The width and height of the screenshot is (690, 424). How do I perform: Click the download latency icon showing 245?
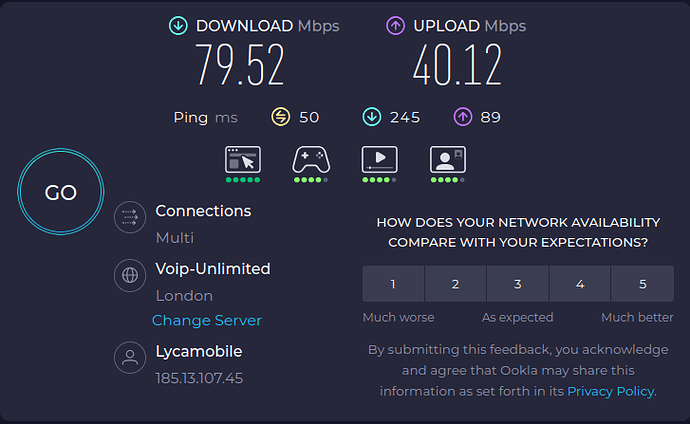(372, 117)
